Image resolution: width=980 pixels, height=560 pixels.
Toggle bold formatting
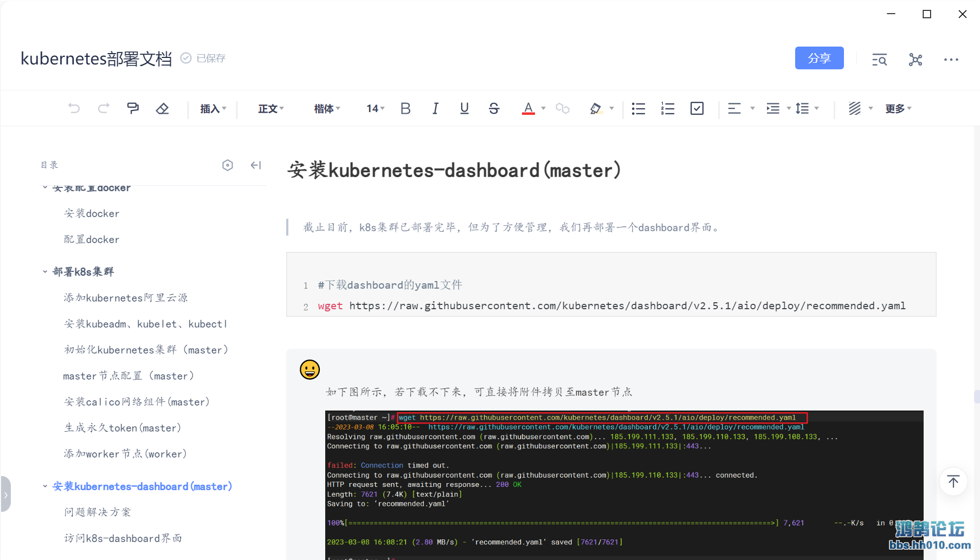(x=405, y=108)
